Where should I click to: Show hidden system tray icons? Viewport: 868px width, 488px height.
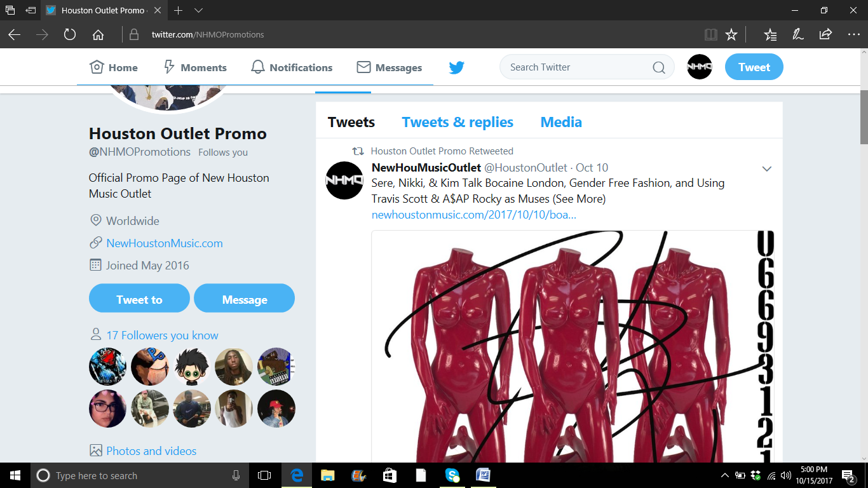725,475
